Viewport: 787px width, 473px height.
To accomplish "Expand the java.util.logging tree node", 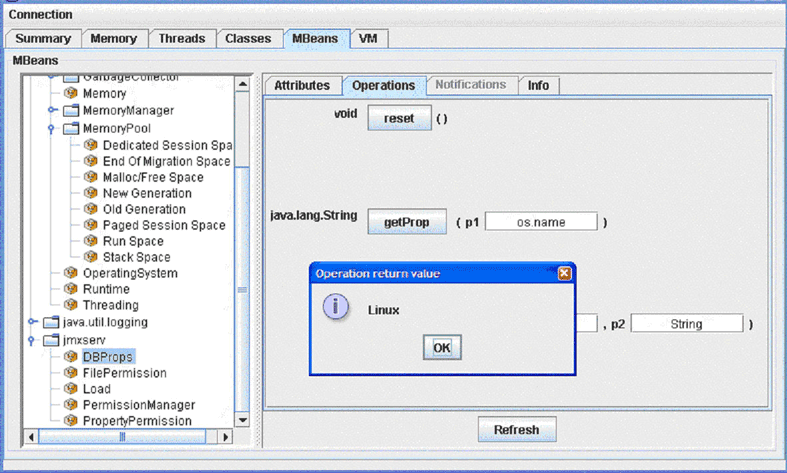I will 32,321.
